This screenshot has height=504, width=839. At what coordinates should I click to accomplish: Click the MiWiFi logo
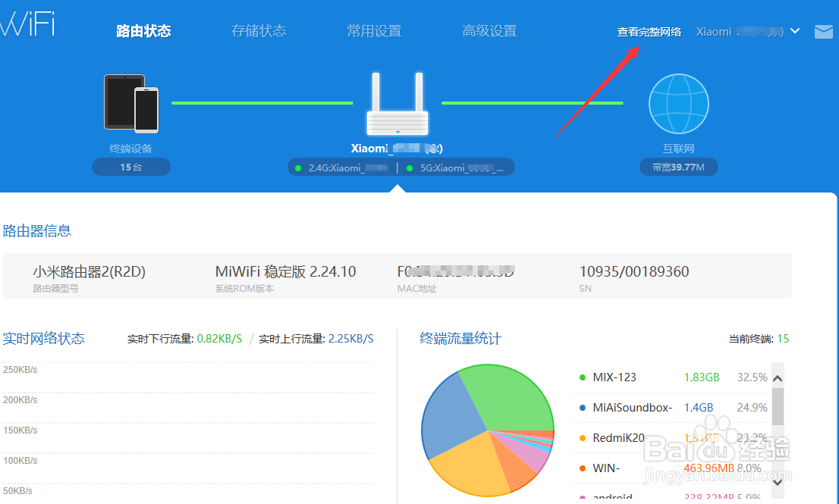tap(27, 23)
